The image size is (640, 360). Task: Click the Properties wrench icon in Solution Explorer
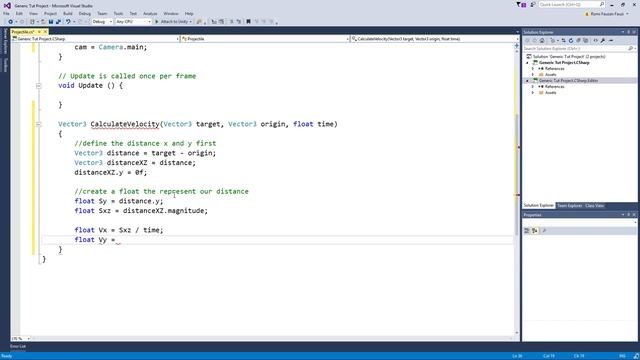tap(603, 40)
